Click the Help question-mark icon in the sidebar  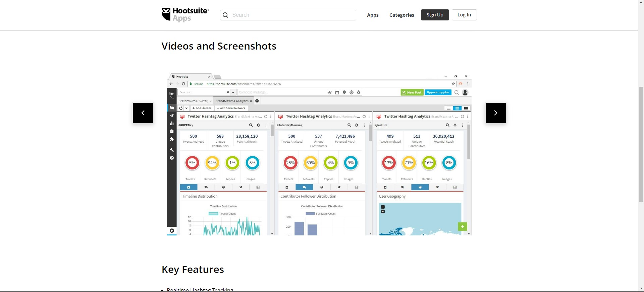point(172,158)
